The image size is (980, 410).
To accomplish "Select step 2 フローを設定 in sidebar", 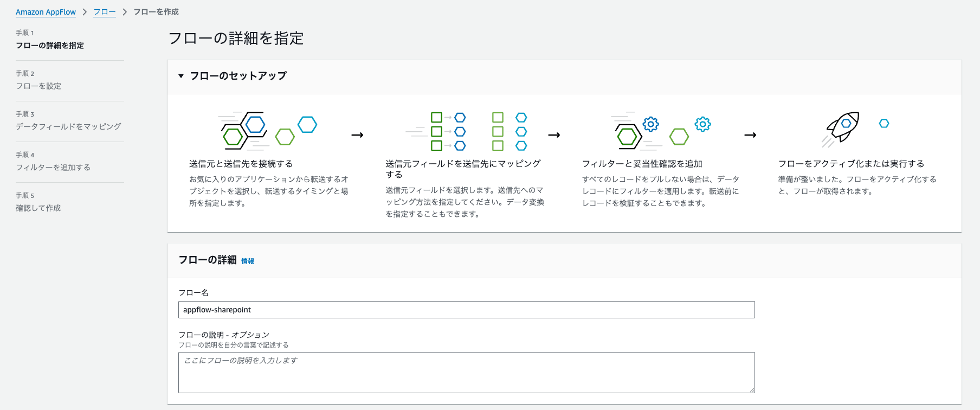I will pyautogui.click(x=38, y=86).
